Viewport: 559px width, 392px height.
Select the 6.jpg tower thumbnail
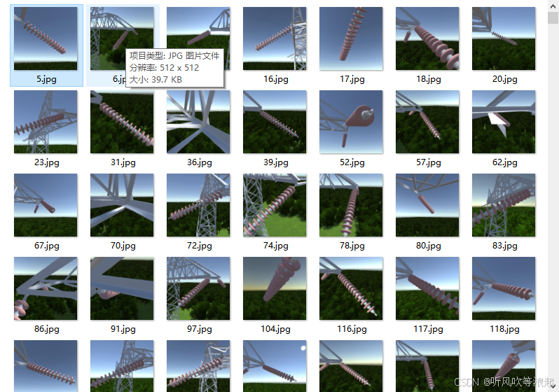pyautogui.click(x=122, y=38)
